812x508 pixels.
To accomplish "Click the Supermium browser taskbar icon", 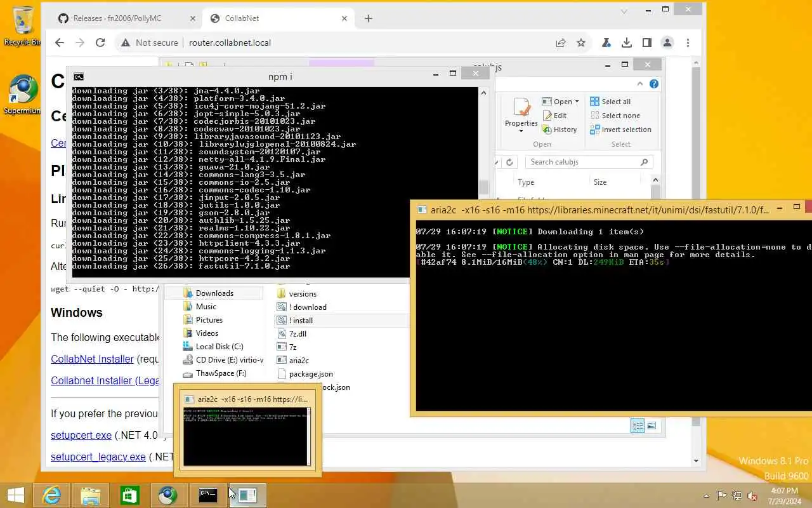I will click(168, 495).
